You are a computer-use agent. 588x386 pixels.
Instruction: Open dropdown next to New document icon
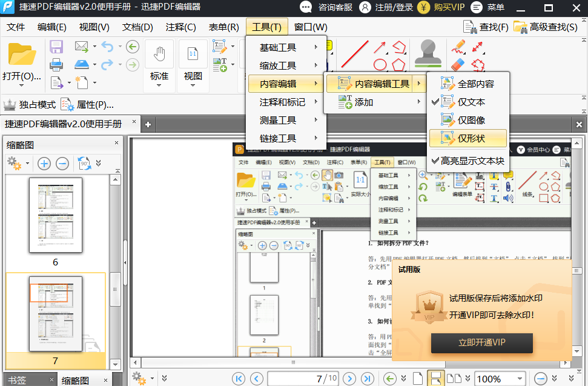click(x=94, y=82)
